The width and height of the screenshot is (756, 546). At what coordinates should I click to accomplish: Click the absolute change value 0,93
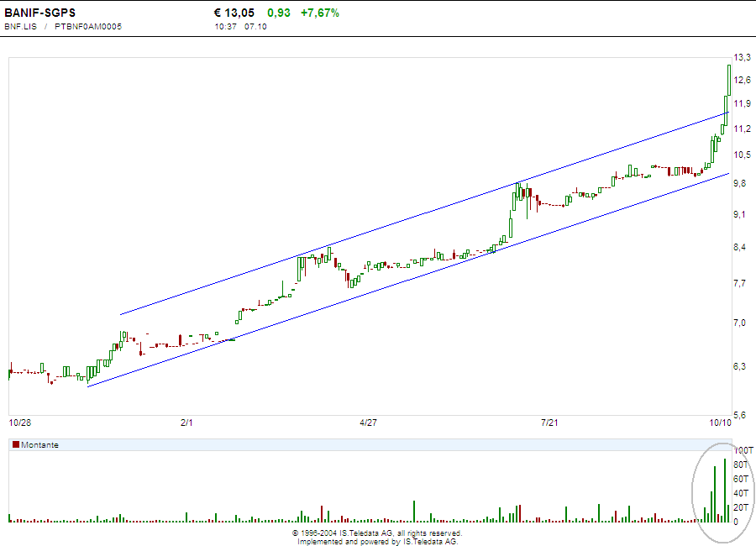279,13
